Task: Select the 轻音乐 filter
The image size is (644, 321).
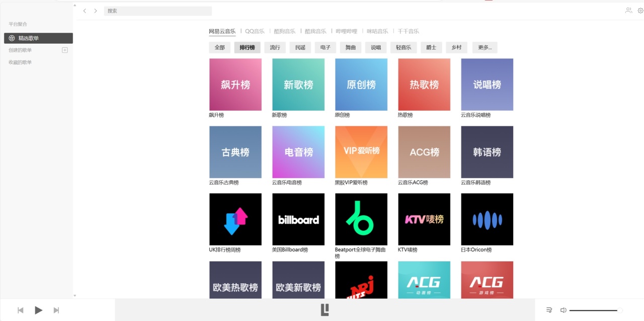Action: click(x=404, y=48)
